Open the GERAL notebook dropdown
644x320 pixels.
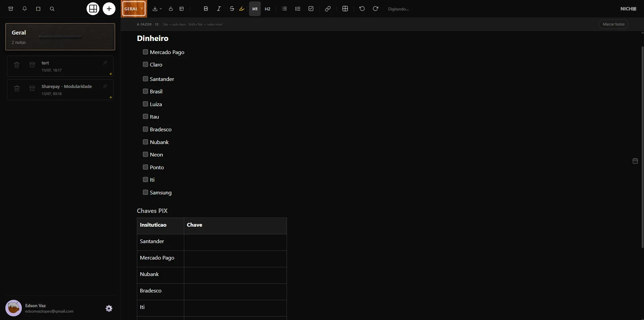(x=134, y=9)
